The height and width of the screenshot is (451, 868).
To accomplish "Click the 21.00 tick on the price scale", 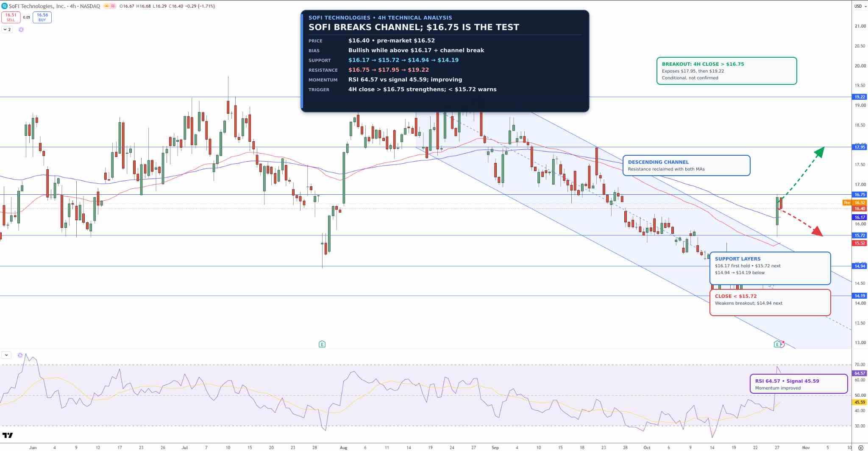I will coord(860,26).
